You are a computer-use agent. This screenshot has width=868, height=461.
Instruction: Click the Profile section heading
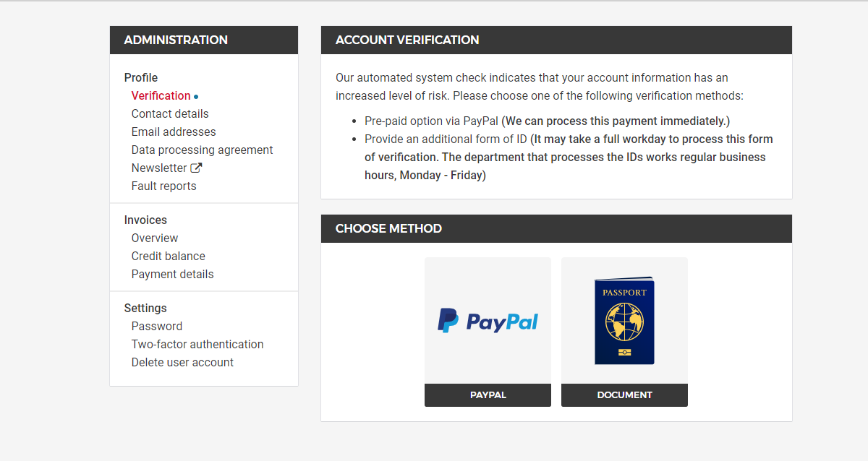141,77
